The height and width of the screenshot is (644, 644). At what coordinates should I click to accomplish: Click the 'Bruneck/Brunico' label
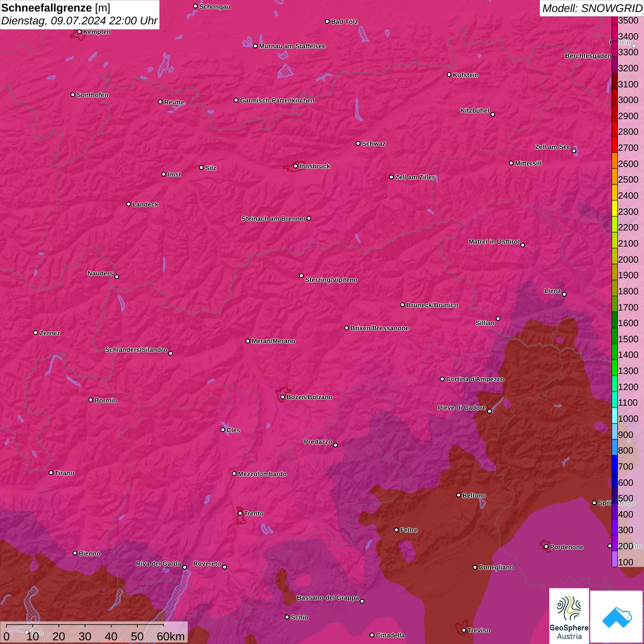coord(432,305)
